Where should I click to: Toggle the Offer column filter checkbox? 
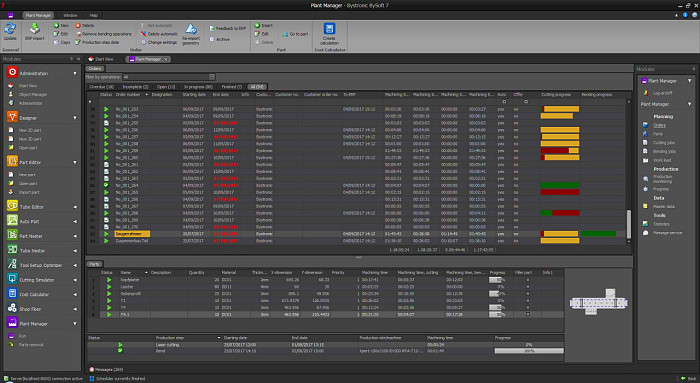(526, 102)
